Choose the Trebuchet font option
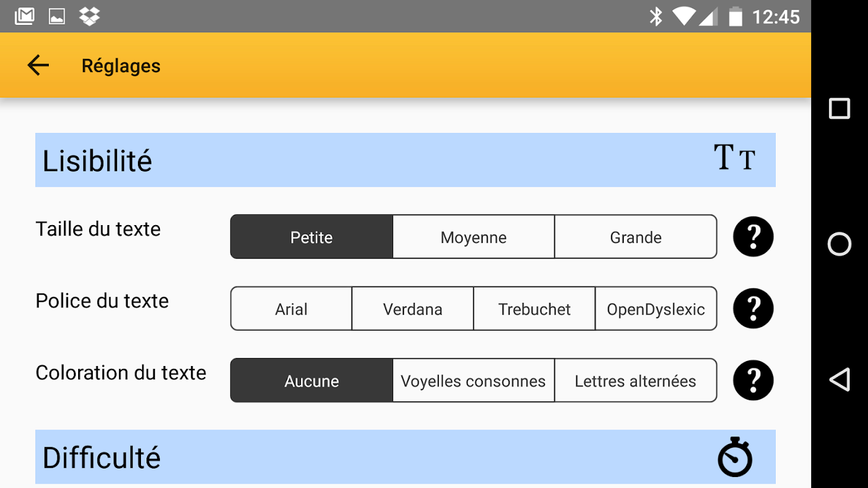The image size is (868, 488). [534, 309]
